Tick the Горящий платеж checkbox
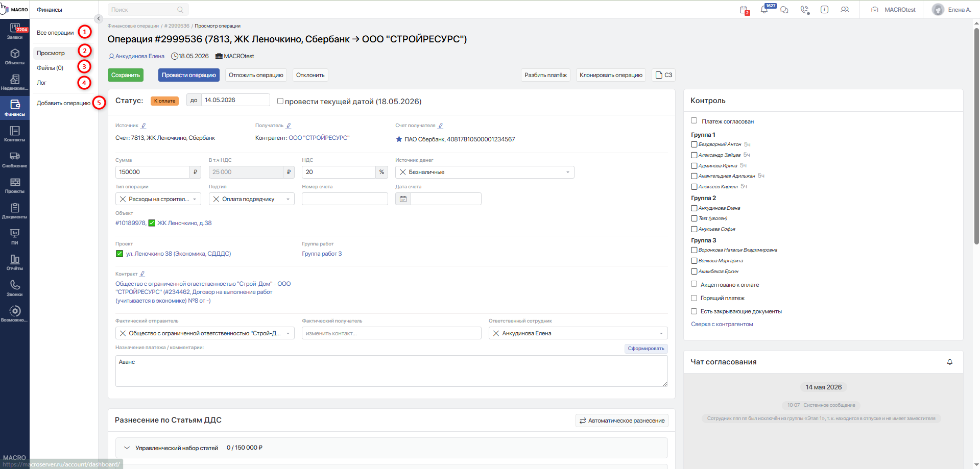The width and height of the screenshot is (980, 469). (694, 298)
